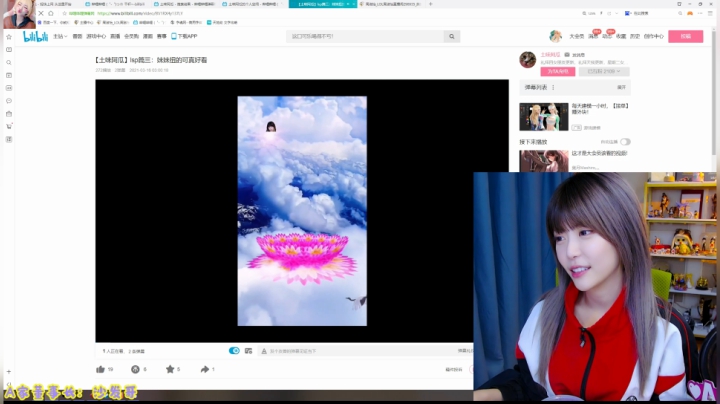Screen dimensions: 720x404
Task: Open 游戏中心 in bilibili nav
Action: (x=96, y=36)
